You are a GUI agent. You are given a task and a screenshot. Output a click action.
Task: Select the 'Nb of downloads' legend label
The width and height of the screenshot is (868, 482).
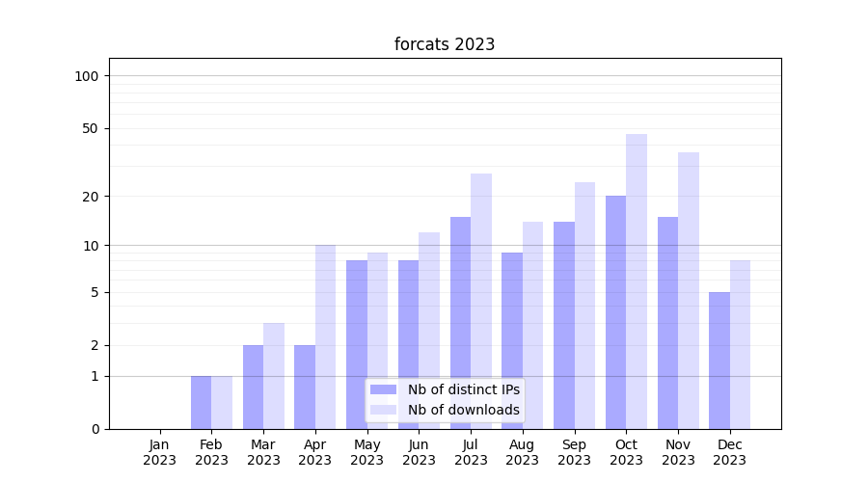tap(463, 410)
